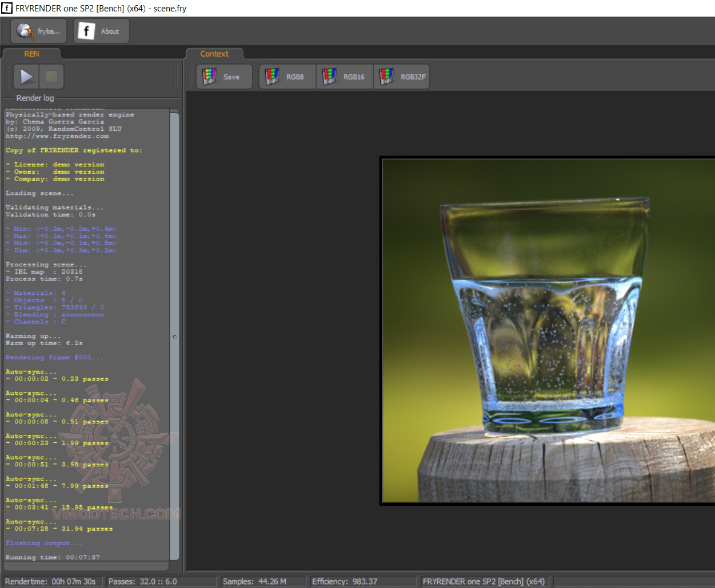The height and width of the screenshot is (588, 715).
Task: Start the render with the play button
Action: coord(26,77)
